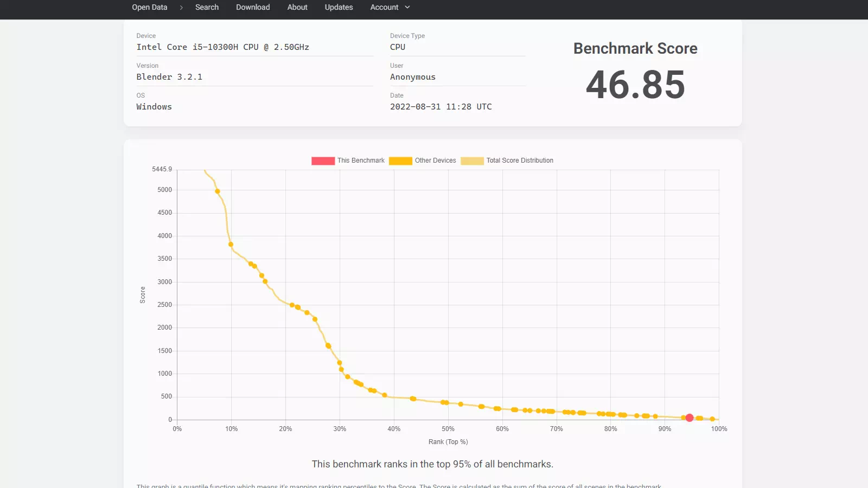Click the Account menu chevron
Image resolution: width=868 pixels, height=488 pixels.
(407, 7)
